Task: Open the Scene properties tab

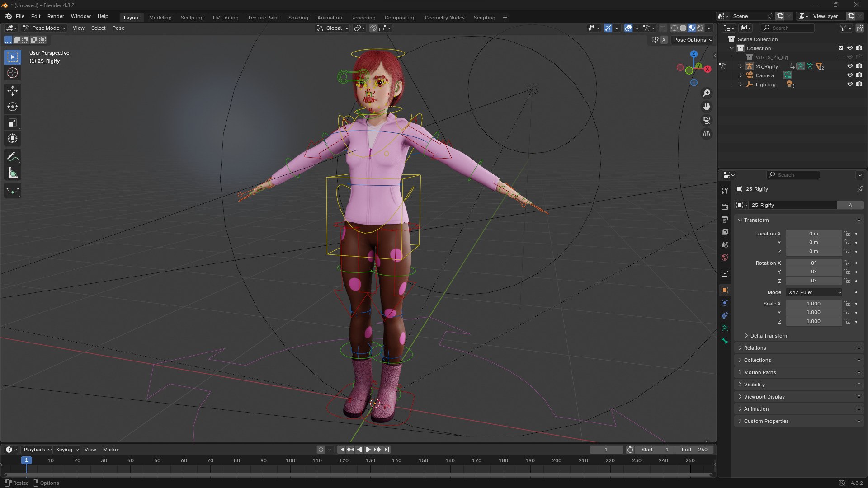Action: coord(725,244)
